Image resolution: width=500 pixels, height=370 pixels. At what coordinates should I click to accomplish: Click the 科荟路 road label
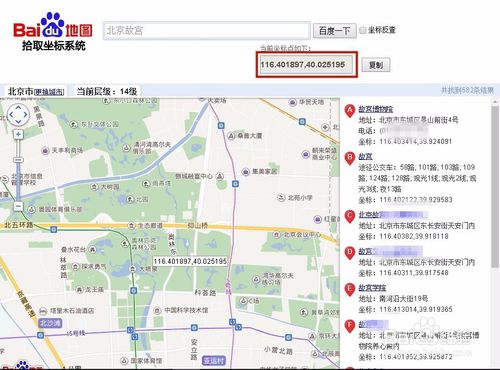(205, 293)
